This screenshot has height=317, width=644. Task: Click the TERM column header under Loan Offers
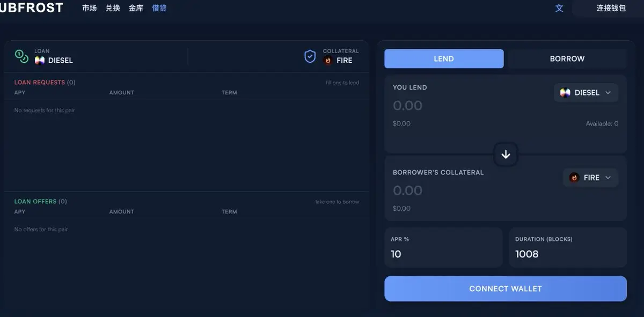click(229, 212)
